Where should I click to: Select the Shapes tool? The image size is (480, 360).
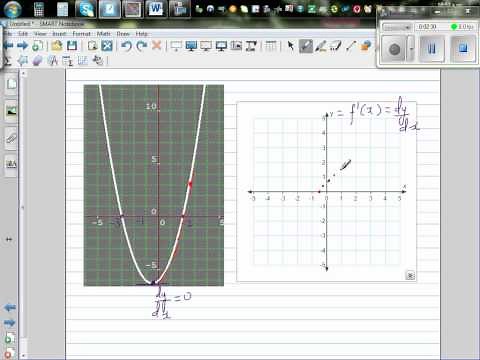366,46
